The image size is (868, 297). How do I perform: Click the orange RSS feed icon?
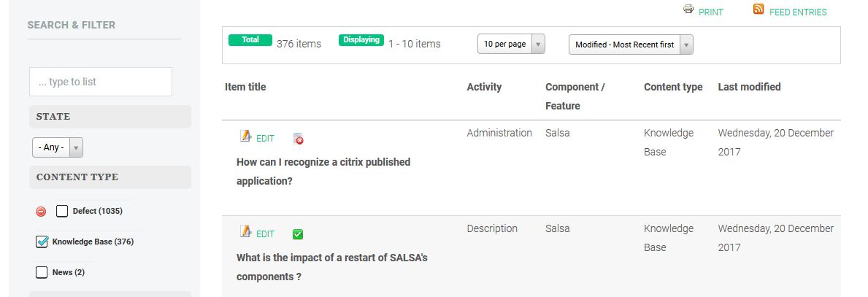pyautogui.click(x=758, y=9)
